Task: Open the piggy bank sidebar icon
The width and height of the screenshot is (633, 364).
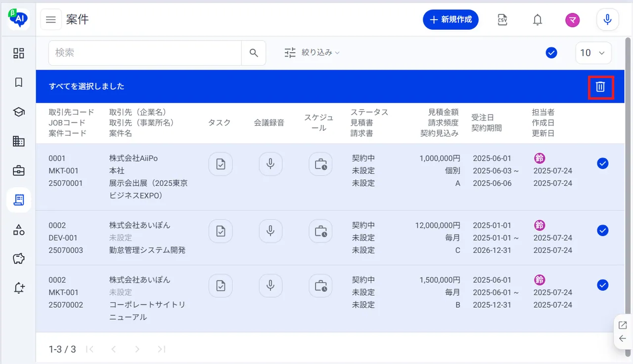Action: pos(19,259)
